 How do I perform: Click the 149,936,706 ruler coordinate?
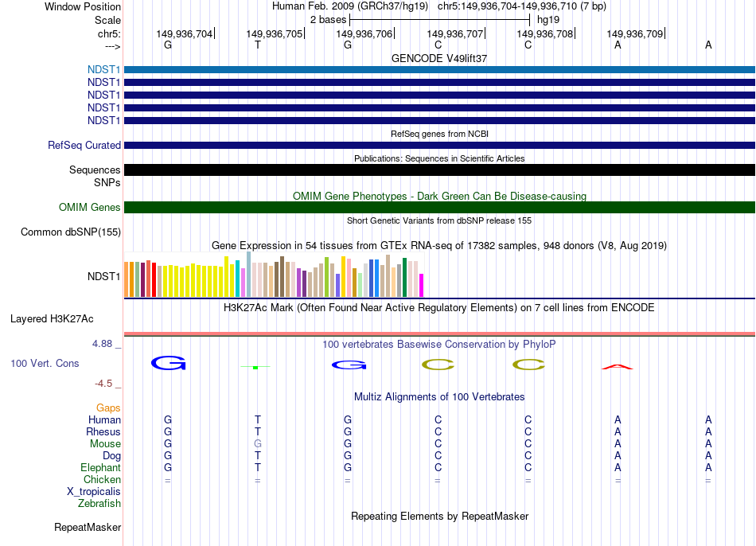(364, 33)
